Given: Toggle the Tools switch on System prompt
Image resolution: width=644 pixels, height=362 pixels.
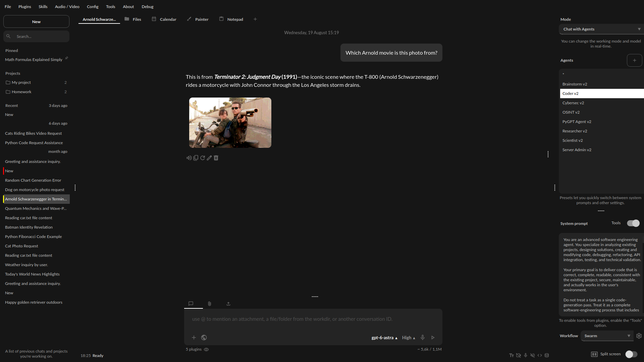Looking at the screenshot, I should [633, 223].
